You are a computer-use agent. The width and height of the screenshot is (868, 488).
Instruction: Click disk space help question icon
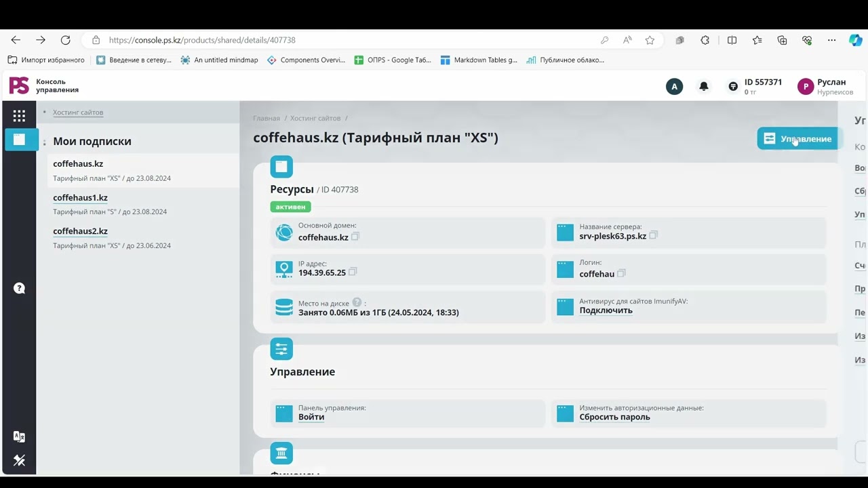[357, 302]
